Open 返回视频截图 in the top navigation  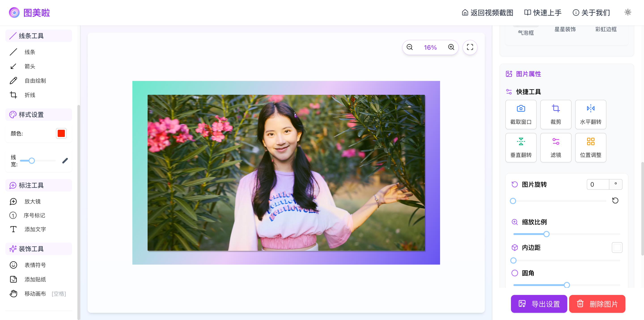click(x=487, y=13)
